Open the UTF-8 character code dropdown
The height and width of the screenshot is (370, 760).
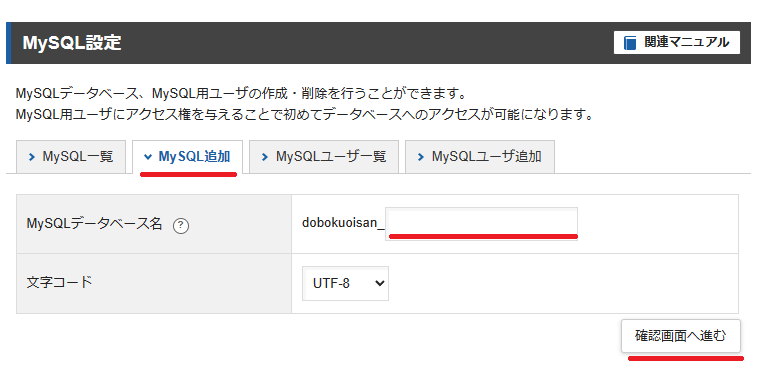pyautogui.click(x=346, y=283)
